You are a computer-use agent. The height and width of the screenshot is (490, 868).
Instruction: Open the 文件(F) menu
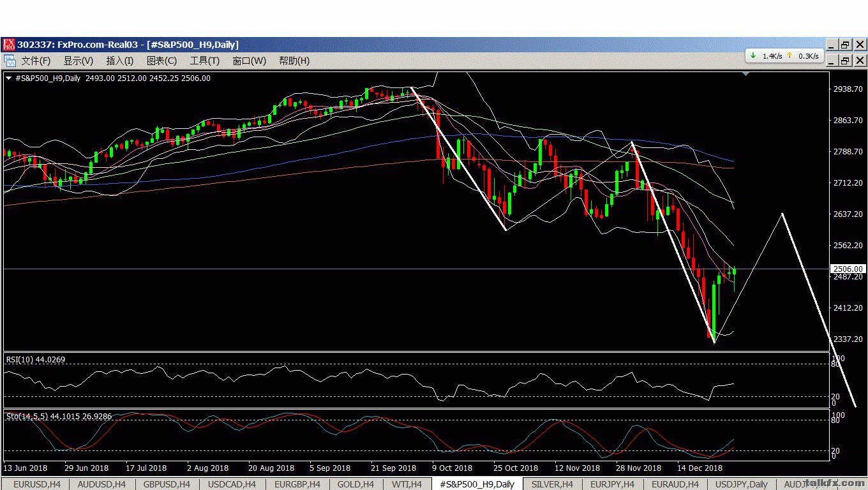(x=36, y=61)
